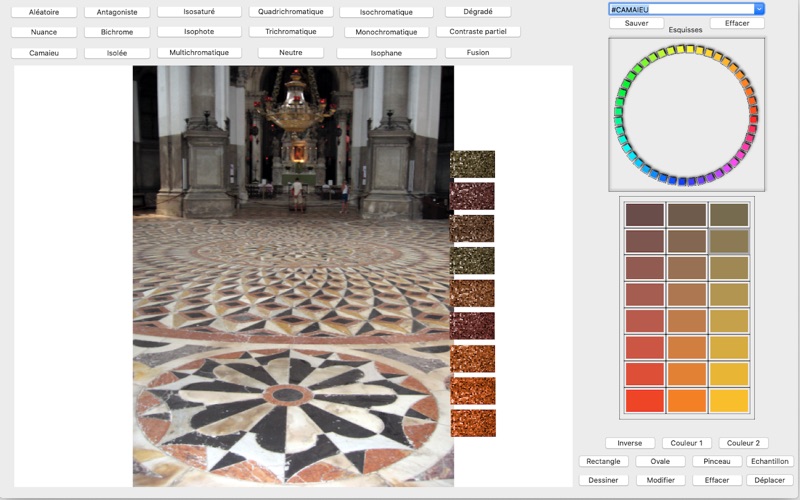Pick the blue square at the color wheel's bottom
The width and height of the screenshot is (800, 500).
(x=682, y=181)
